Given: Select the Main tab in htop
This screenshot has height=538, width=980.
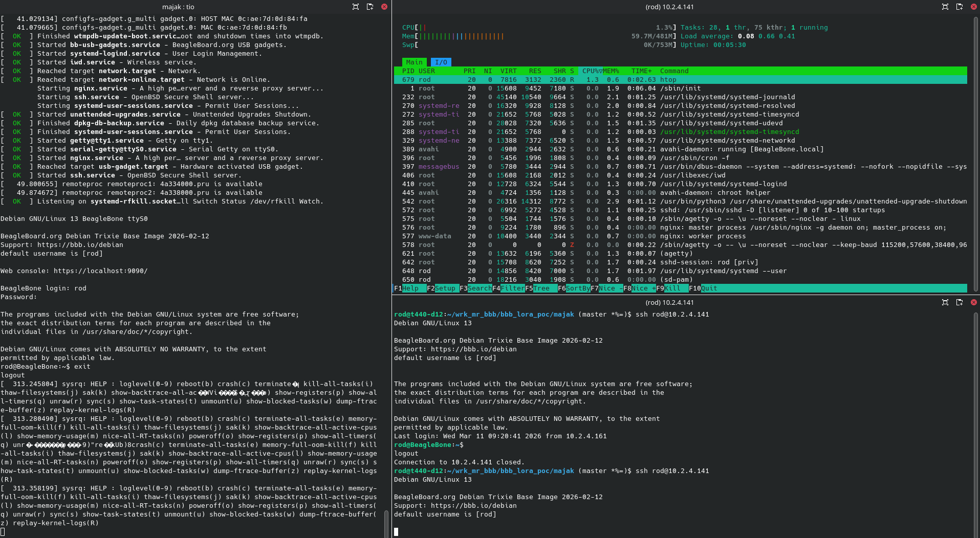Looking at the screenshot, I should pos(414,62).
